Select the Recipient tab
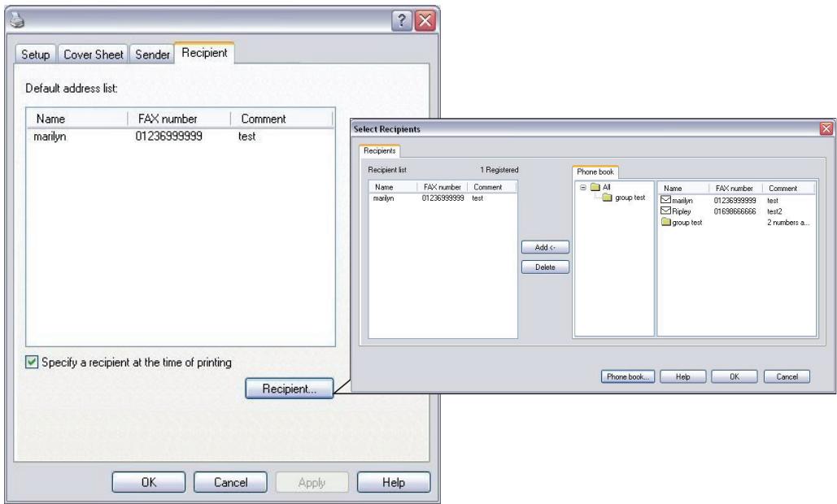This screenshot has height=504, width=837. pos(204,53)
